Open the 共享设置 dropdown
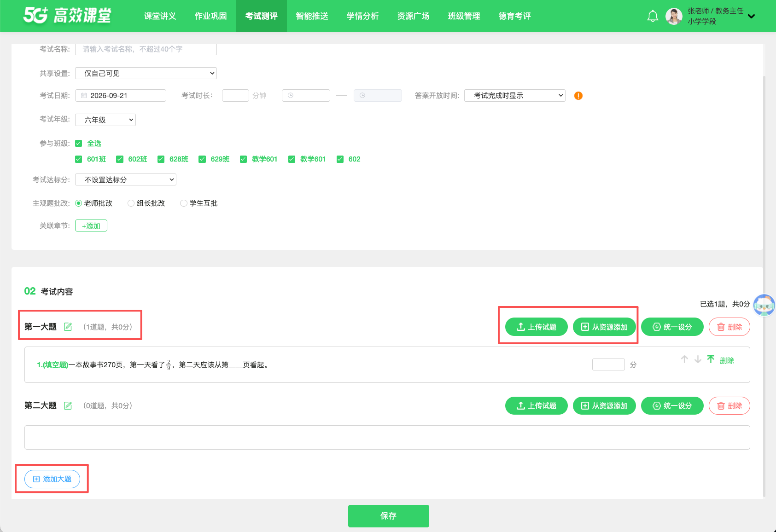 click(x=146, y=74)
